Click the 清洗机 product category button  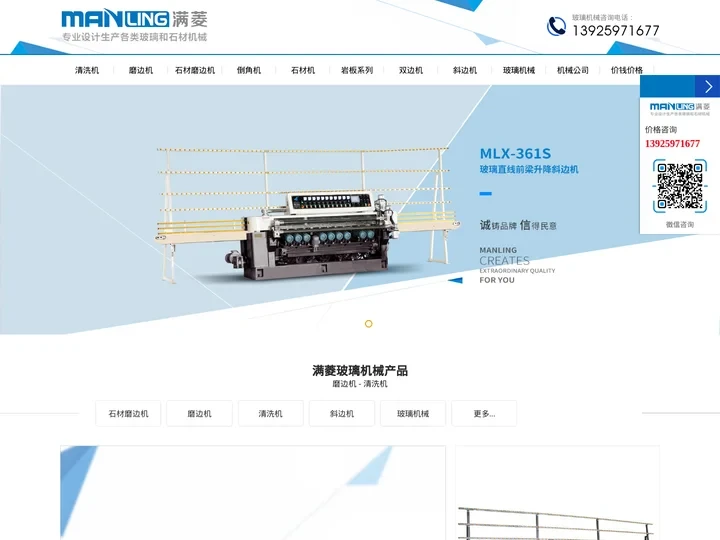[270, 413]
